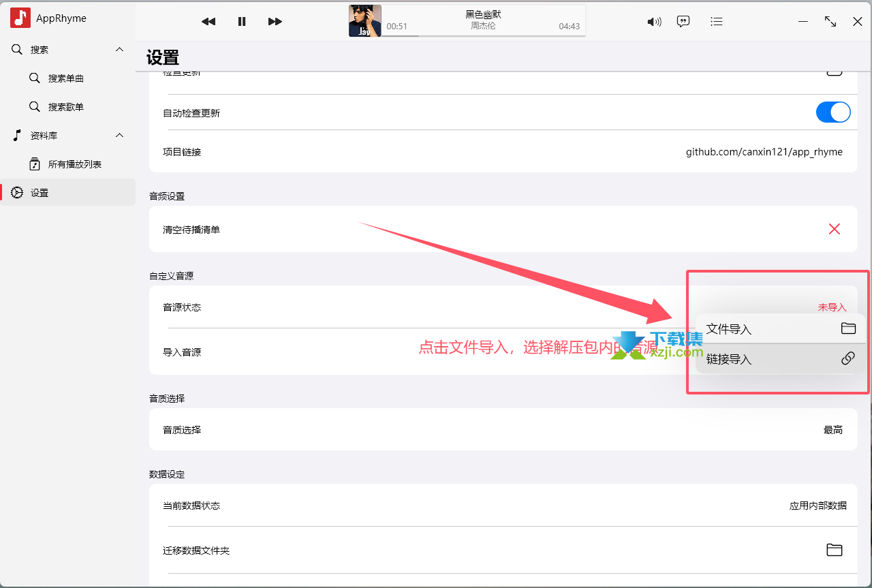Collapse the 搜索 section chevron
Viewport: 872px width, 588px height.
pyautogui.click(x=119, y=50)
